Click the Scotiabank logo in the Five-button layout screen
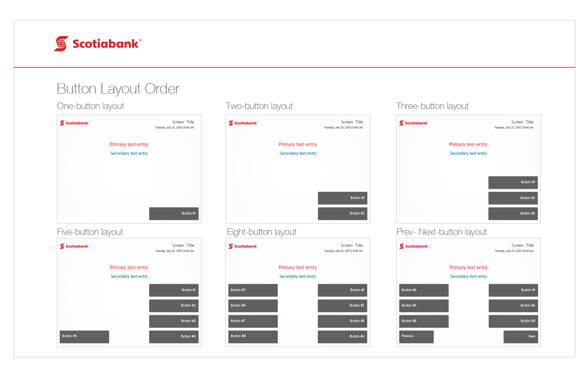The height and width of the screenshot is (368, 588). coord(74,246)
